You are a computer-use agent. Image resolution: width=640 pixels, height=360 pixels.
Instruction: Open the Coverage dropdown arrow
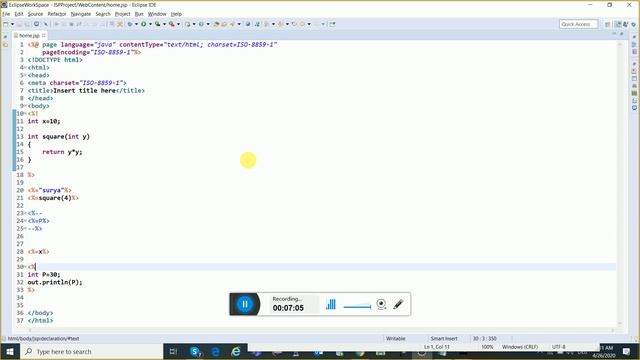pyautogui.click(x=164, y=24)
